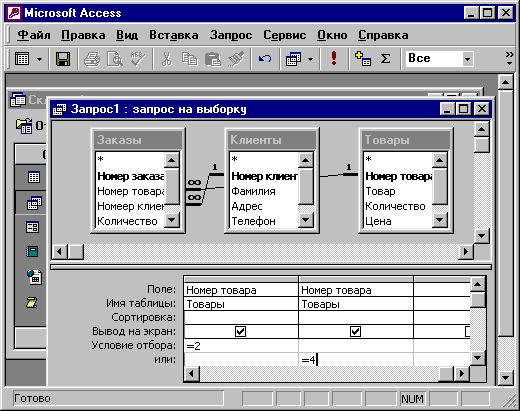
Task: Open Print Preview via the magnifier page icon
Action: (x=115, y=59)
